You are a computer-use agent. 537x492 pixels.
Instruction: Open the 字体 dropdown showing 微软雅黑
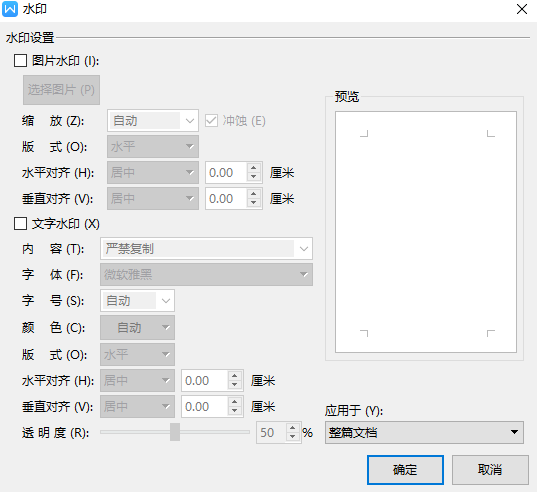click(206, 275)
